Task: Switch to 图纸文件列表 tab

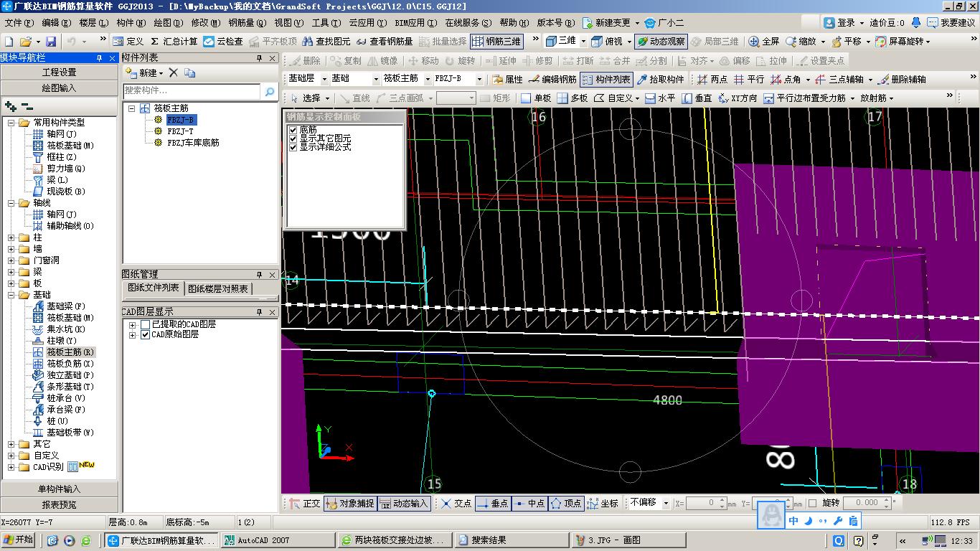Action: coord(154,288)
